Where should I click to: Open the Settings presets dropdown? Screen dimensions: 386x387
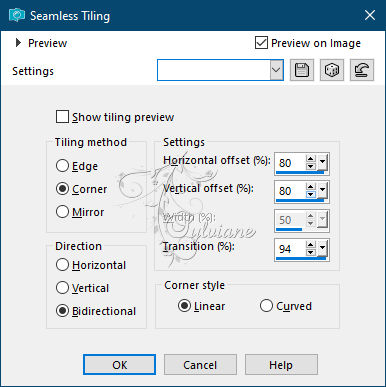pos(276,70)
